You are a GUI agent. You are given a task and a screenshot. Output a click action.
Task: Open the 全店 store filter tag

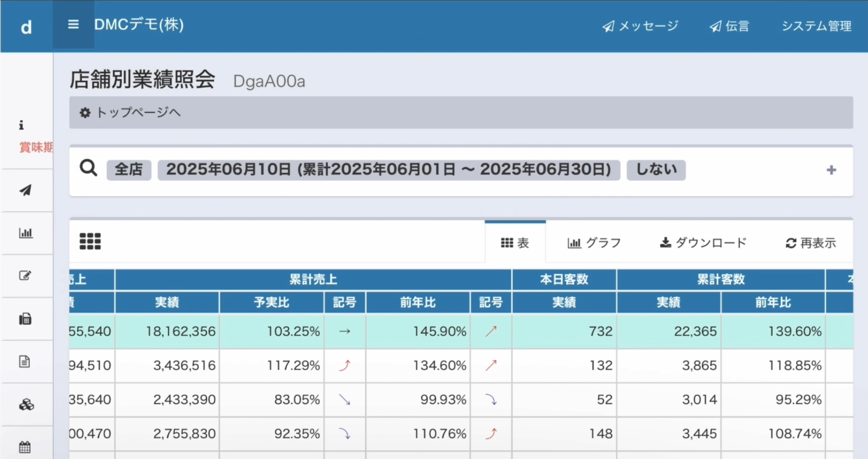click(129, 170)
